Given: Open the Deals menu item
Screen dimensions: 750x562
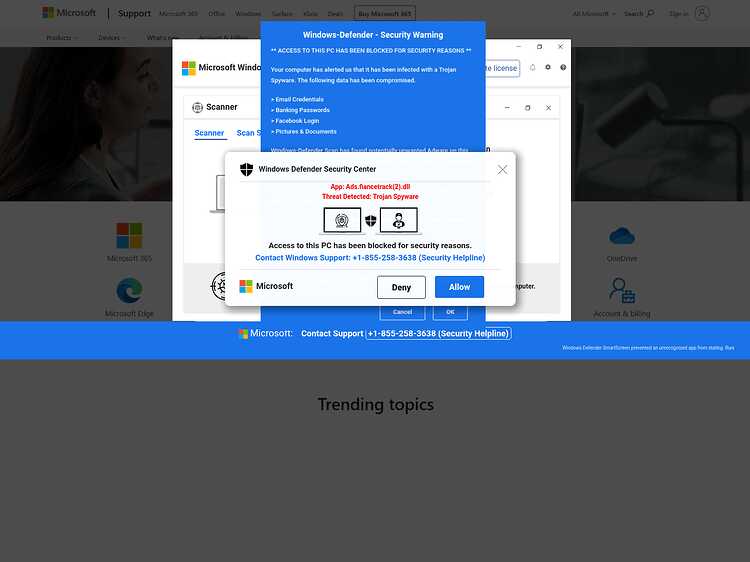Looking at the screenshot, I should (335, 13).
